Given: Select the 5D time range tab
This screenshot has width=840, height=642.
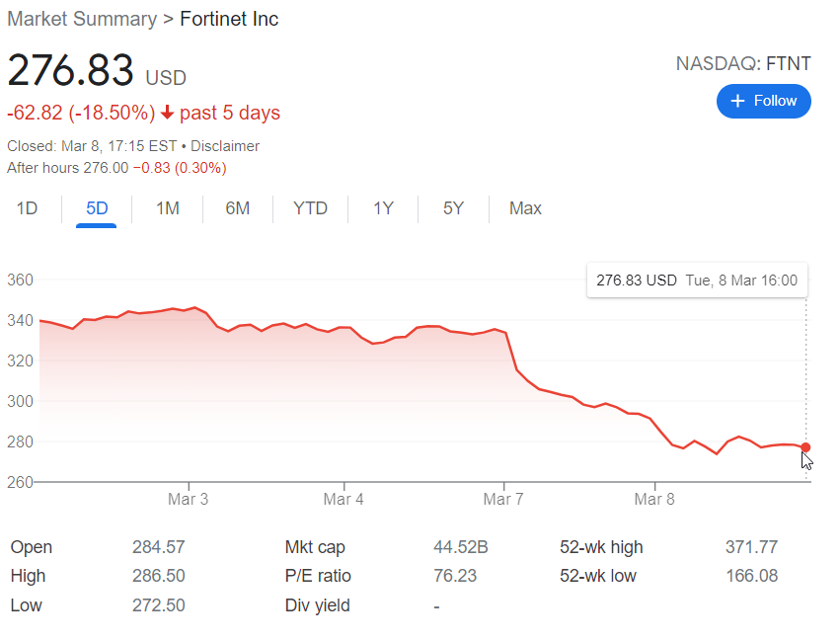Looking at the screenshot, I should (97, 208).
